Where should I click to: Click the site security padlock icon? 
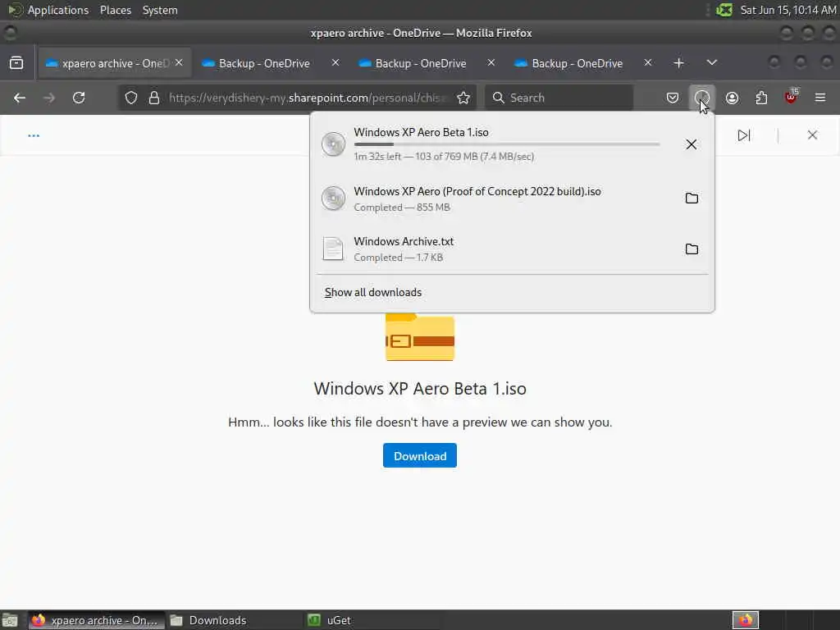tap(154, 98)
